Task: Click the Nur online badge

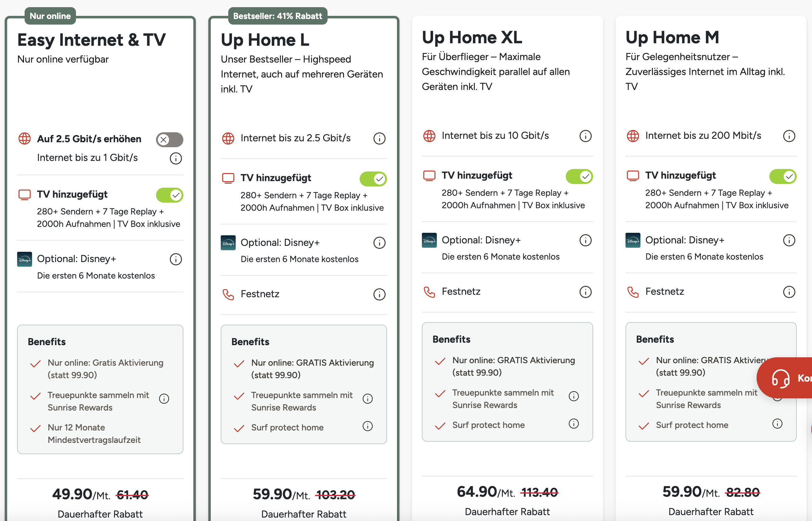Action: [50, 16]
